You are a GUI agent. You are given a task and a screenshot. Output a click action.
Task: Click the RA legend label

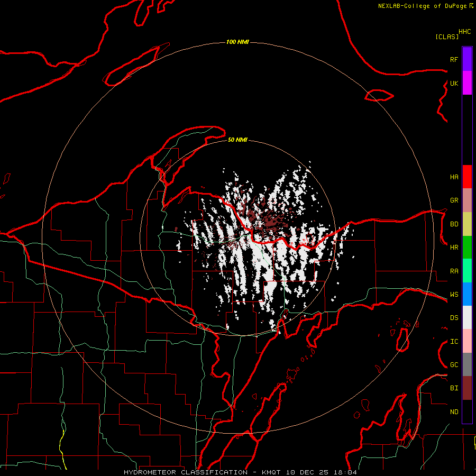(454, 271)
